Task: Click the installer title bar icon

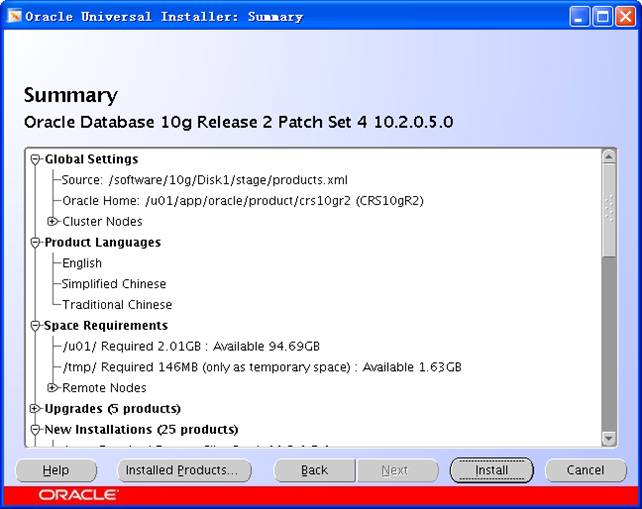Action: [15, 16]
